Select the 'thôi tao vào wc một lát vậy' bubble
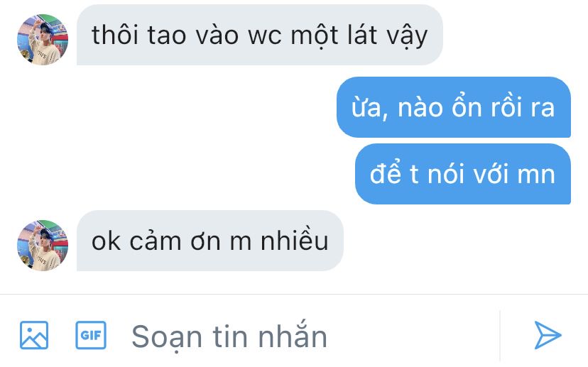Viewport: 588px width, 367px height. (259, 35)
